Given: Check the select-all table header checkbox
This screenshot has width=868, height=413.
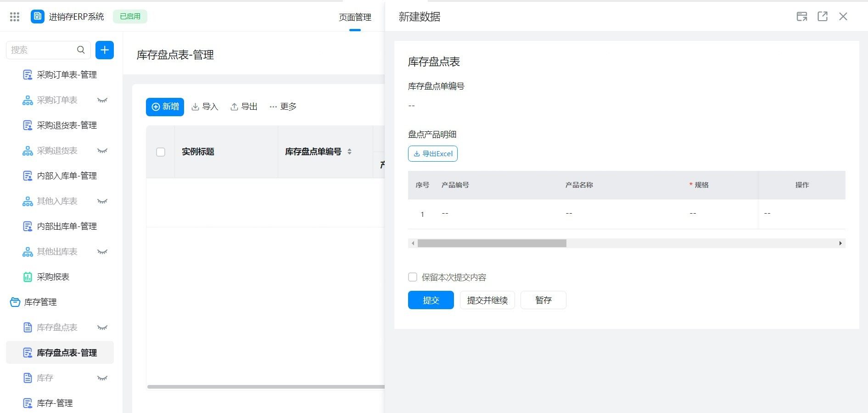Looking at the screenshot, I should [161, 152].
